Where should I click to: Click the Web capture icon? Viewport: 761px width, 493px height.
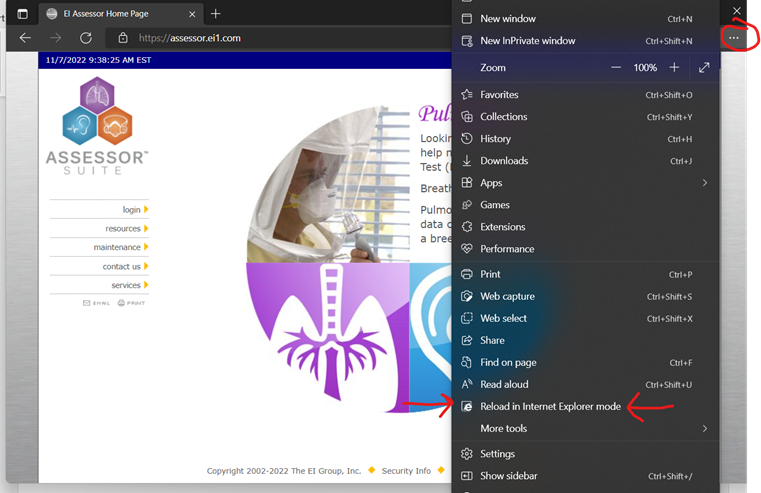click(467, 296)
